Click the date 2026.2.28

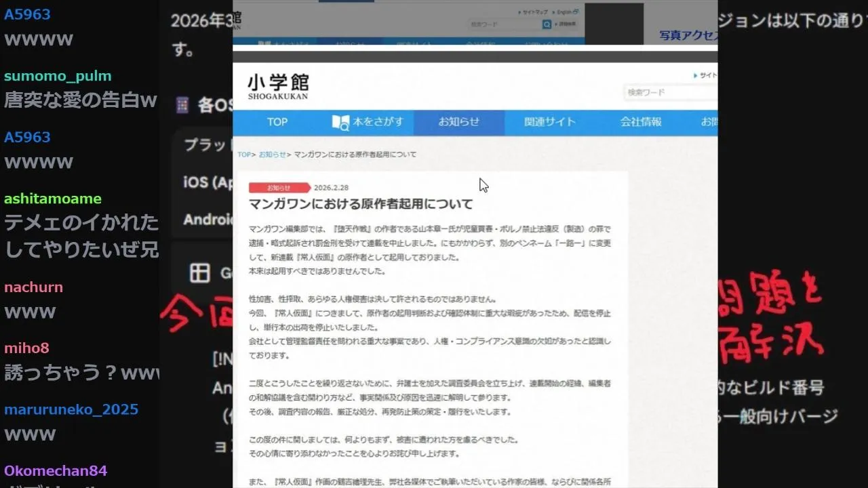(331, 188)
